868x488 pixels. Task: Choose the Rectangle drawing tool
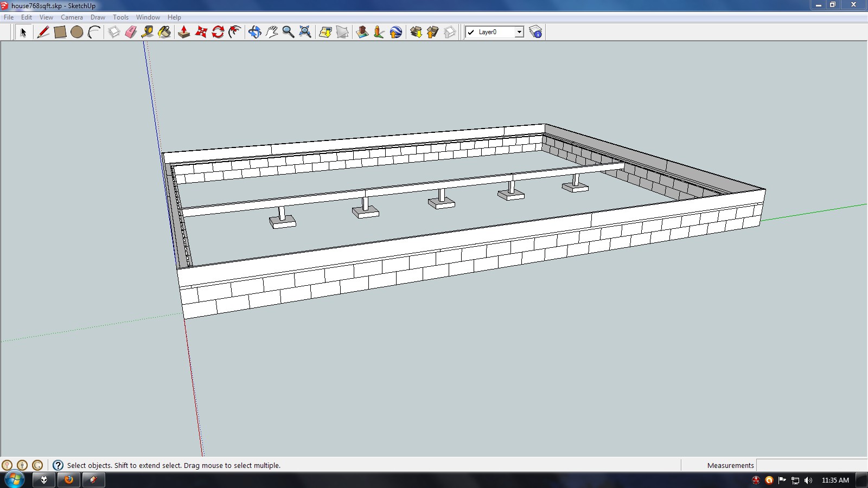60,32
